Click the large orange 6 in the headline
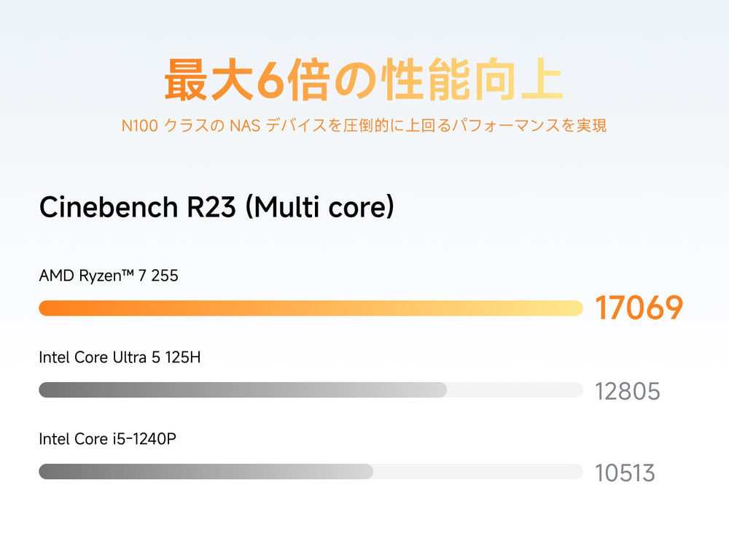729x560 pixels. (269, 82)
